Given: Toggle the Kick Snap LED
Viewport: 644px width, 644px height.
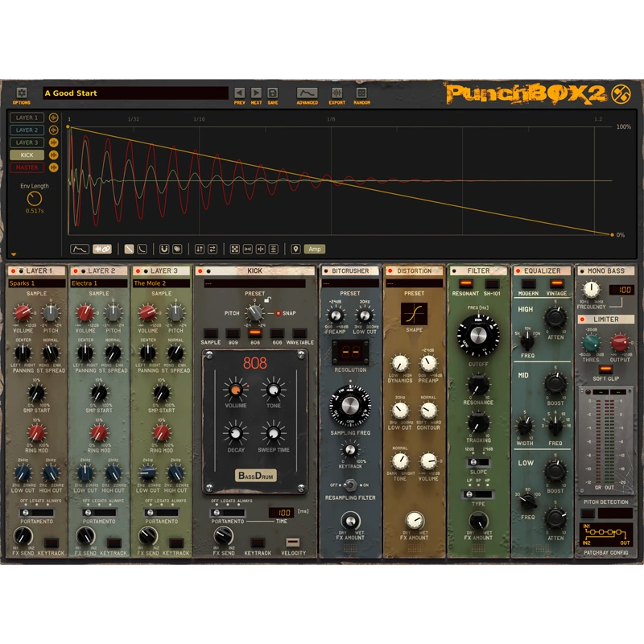Looking at the screenshot, I should (278, 313).
